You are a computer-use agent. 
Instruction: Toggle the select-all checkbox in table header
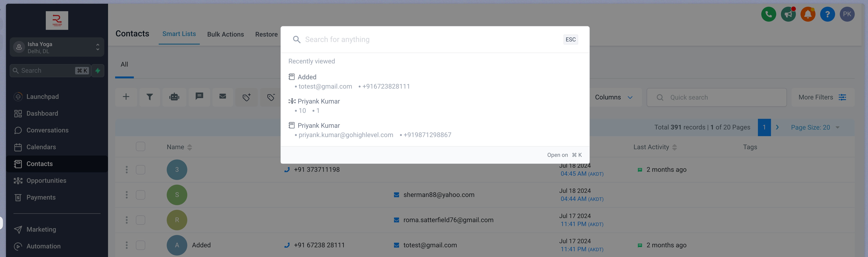coord(141,147)
